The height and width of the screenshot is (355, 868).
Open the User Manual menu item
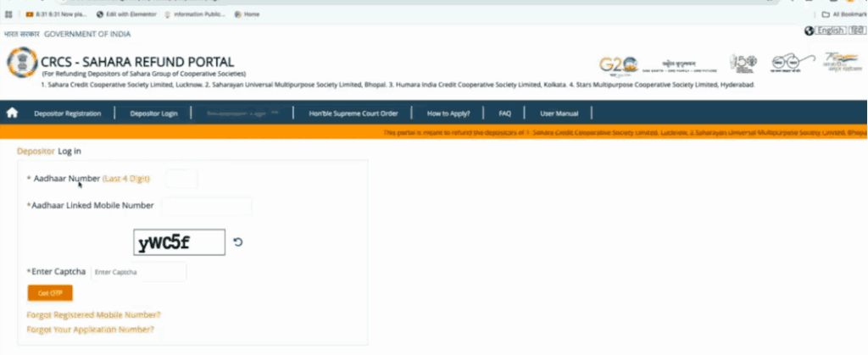coord(559,114)
